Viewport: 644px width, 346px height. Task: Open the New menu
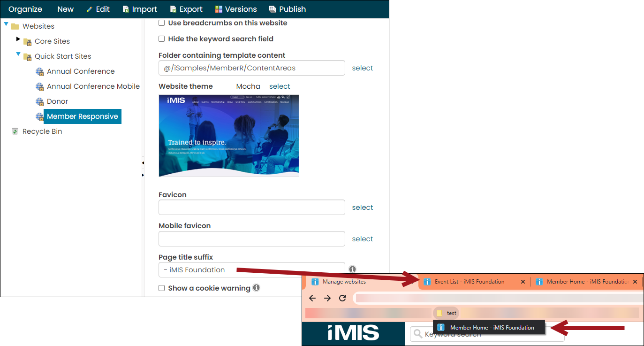65,9
